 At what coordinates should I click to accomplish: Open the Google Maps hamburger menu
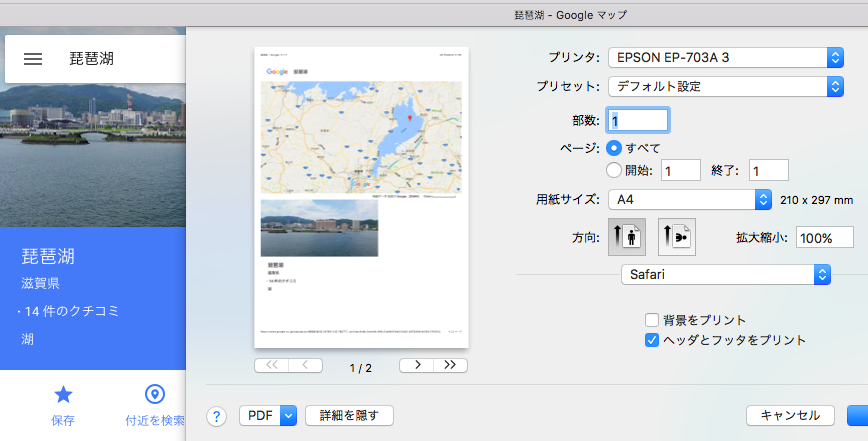[x=33, y=59]
